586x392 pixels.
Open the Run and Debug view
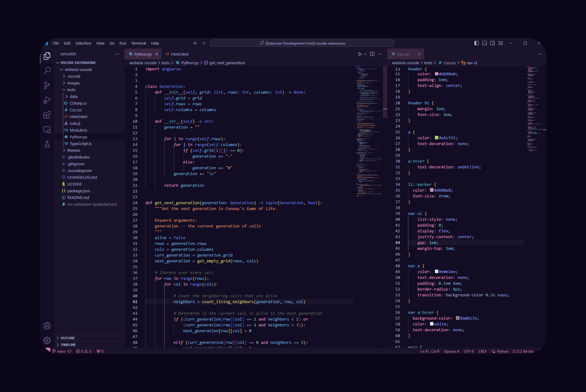click(47, 100)
